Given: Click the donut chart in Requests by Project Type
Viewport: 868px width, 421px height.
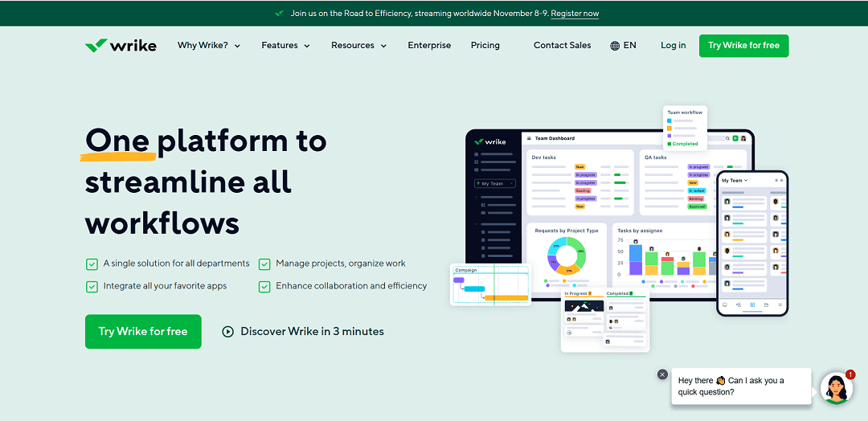Looking at the screenshot, I should (x=567, y=255).
